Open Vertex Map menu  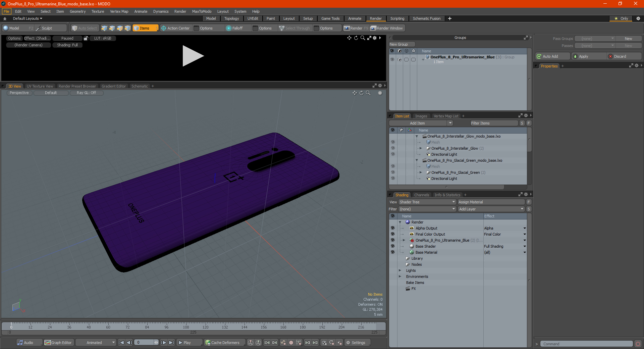coord(119,11)
